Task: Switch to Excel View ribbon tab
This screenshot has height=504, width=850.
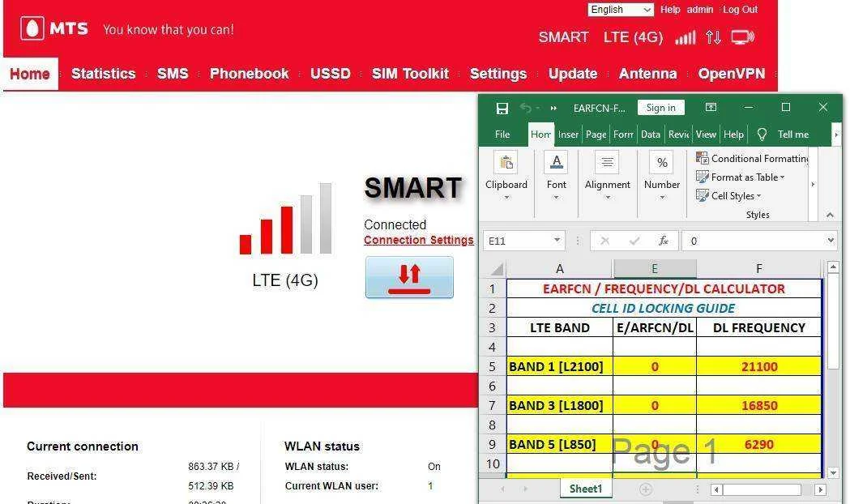Action: coord(706,135)
